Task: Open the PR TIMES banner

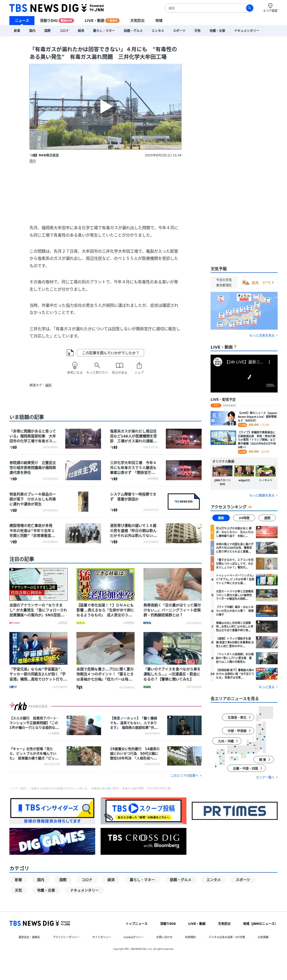Action: (234, 811)
